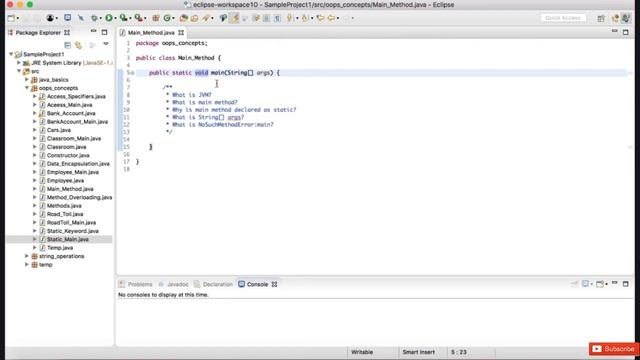Open the Next Annotation dropdown arrow
The width and height of the screenshot is (640, 360).
pos(297,18)
